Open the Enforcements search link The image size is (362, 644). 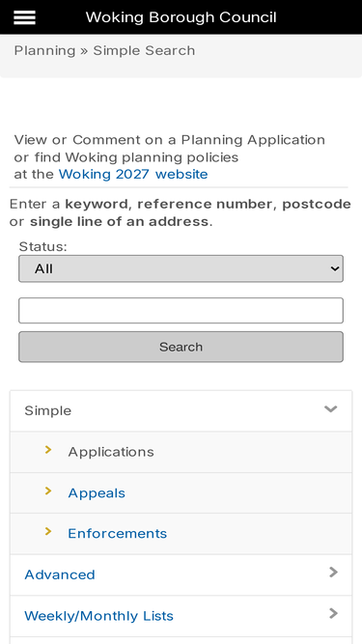[x=118, y=534]
